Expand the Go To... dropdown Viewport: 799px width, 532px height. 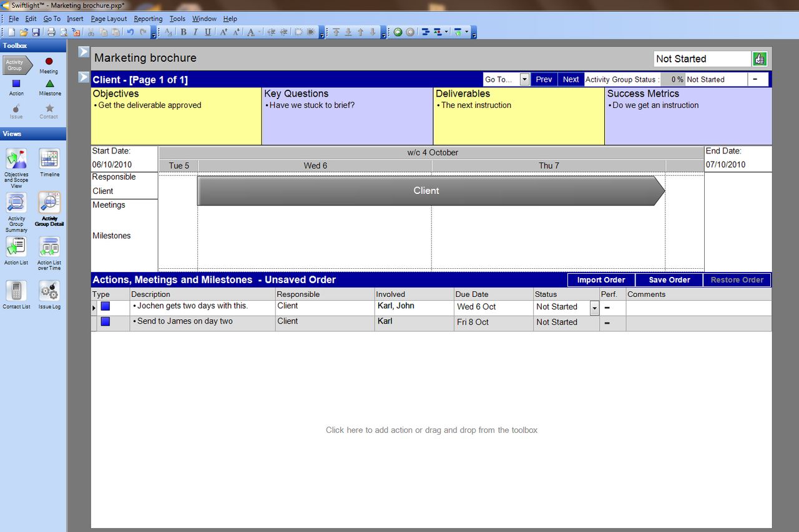[524, 79]
